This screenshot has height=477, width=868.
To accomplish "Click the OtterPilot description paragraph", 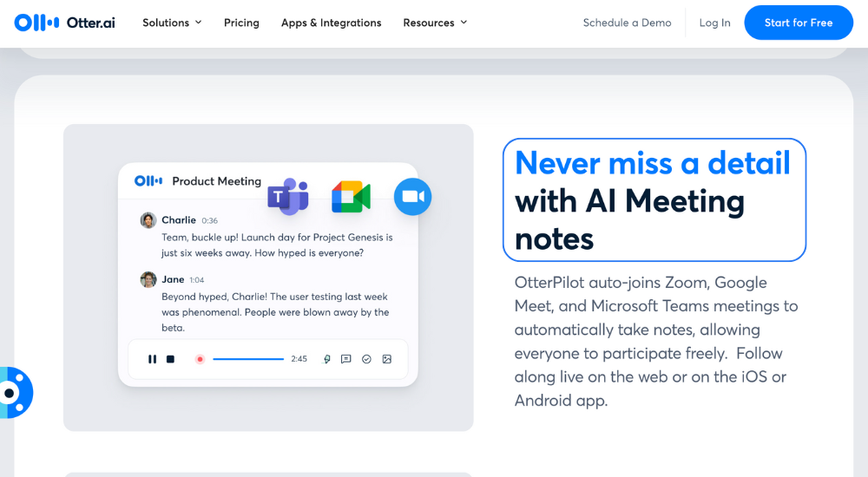I will 656,342.
